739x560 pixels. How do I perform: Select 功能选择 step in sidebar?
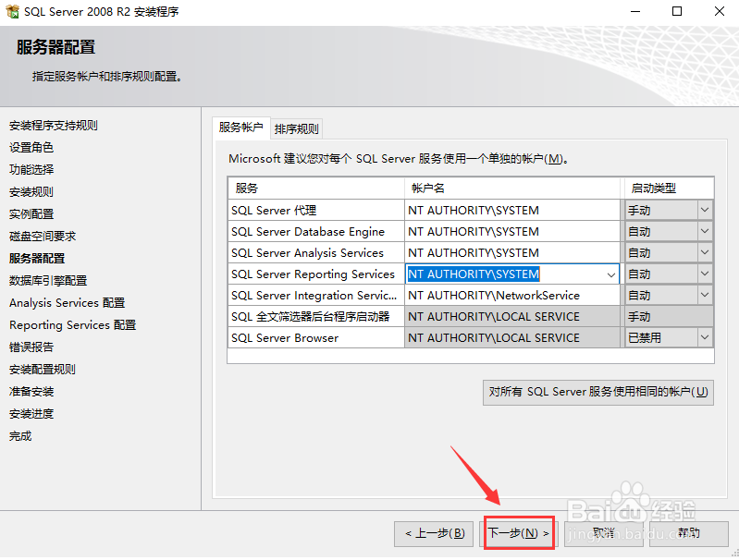pyautogui.click(x=31, y=169)
